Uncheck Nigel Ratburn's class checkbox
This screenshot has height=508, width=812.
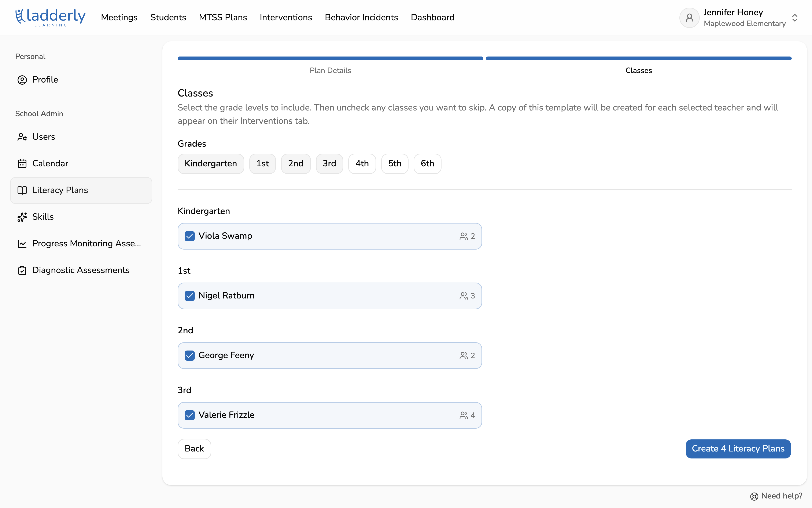pyautogui.click(x=190, y=296)
